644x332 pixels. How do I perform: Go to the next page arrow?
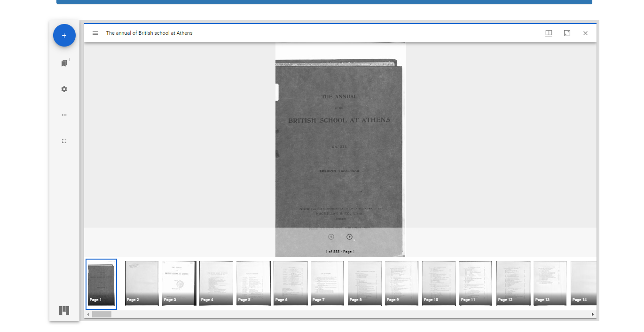(349, 237)
